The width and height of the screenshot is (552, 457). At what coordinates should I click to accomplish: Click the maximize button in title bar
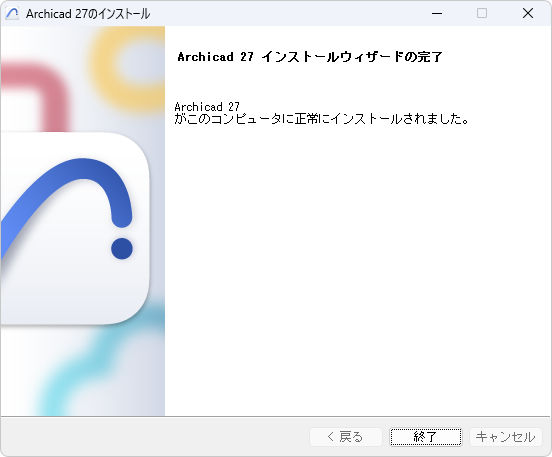[482, 13]
